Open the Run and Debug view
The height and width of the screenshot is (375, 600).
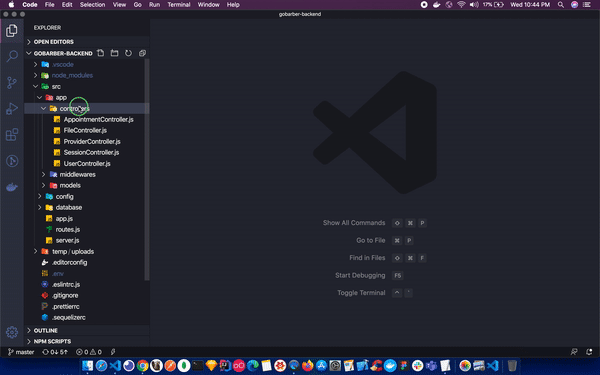click(x=12, y=109)
